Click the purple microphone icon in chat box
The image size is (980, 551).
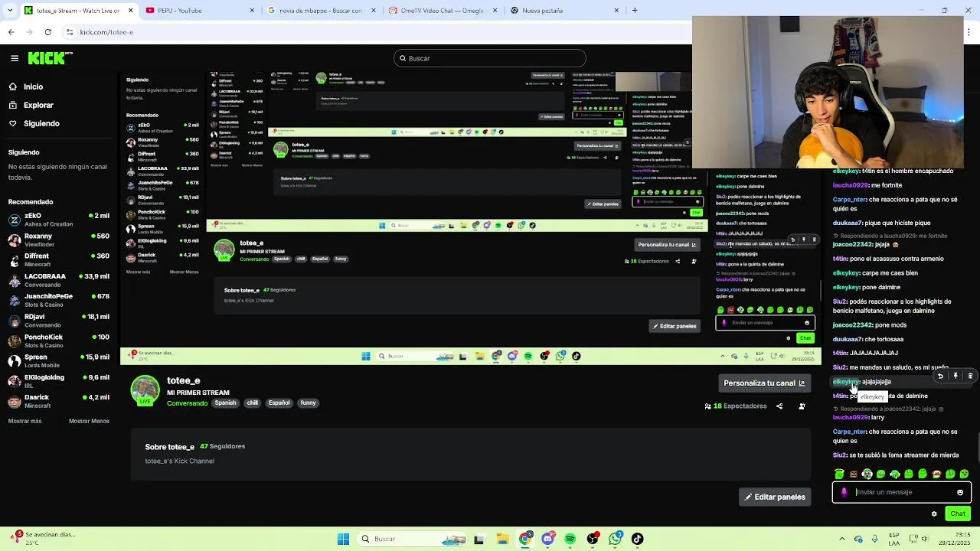point(844,492)
